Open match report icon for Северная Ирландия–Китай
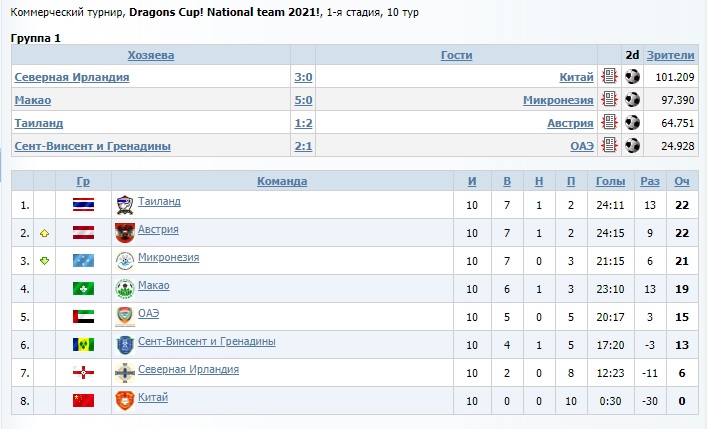707x429 pixels. pos(609,77)
